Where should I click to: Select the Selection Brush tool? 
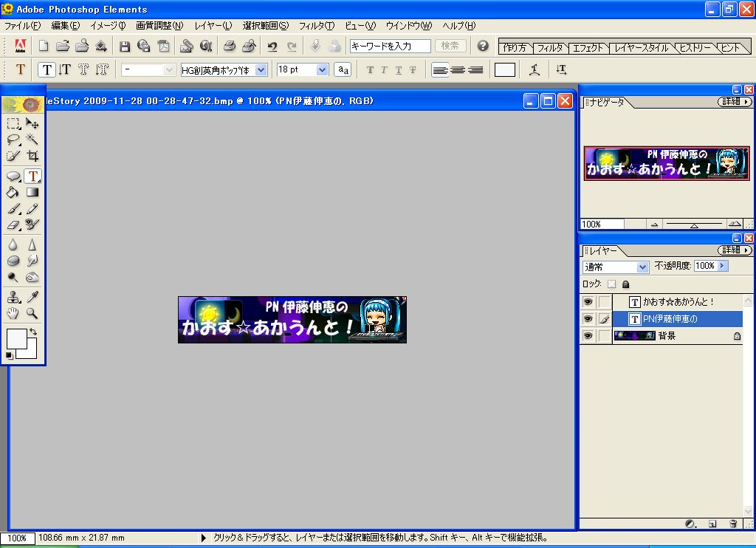[13, 156]
